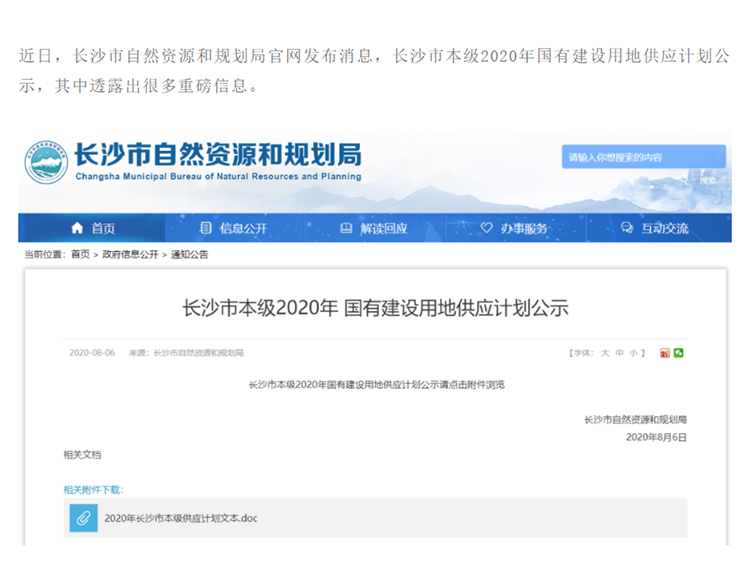The image size is (750, 566).
Task: Download 2020年长沙市本级供应计划文本.doc attachment
Action: [181, 518]
